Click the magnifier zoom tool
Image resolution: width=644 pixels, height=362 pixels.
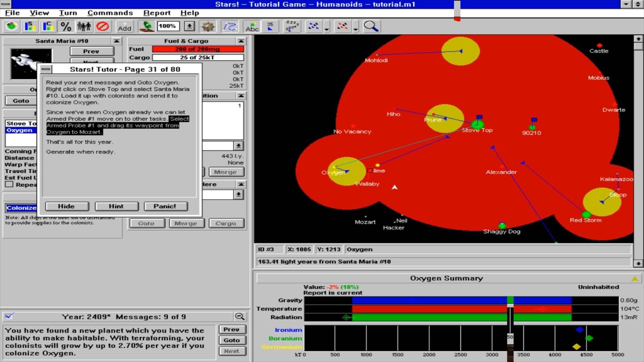point(371,26)
